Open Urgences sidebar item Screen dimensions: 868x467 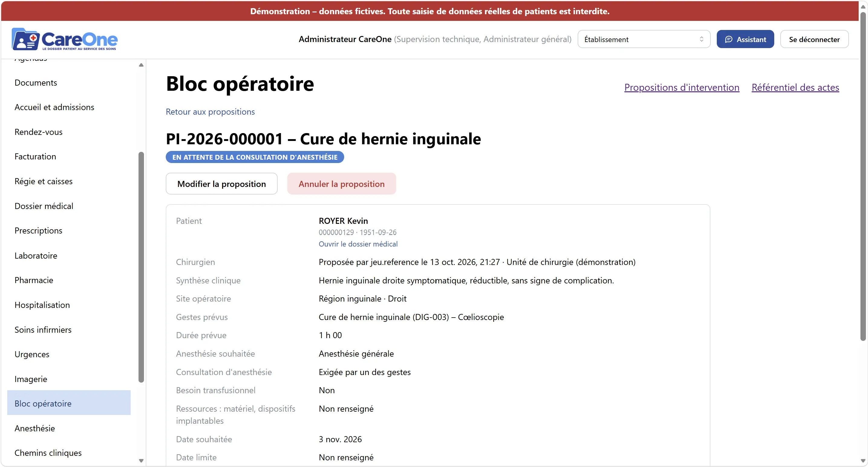[69, 354]
